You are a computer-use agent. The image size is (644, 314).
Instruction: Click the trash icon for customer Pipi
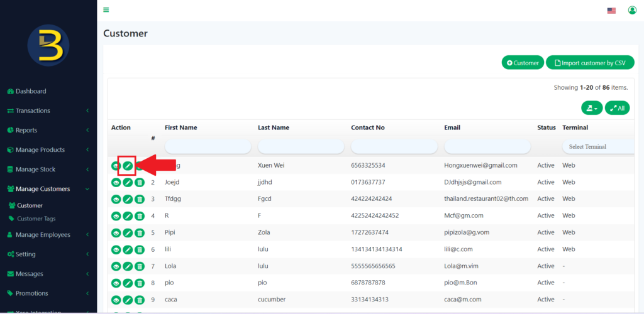[140, 233]
